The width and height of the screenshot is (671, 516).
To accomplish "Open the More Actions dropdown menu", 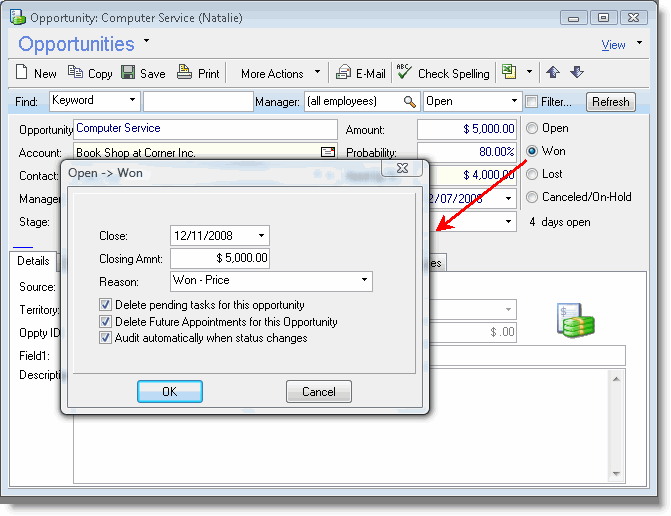I will (x=317, y=73).
